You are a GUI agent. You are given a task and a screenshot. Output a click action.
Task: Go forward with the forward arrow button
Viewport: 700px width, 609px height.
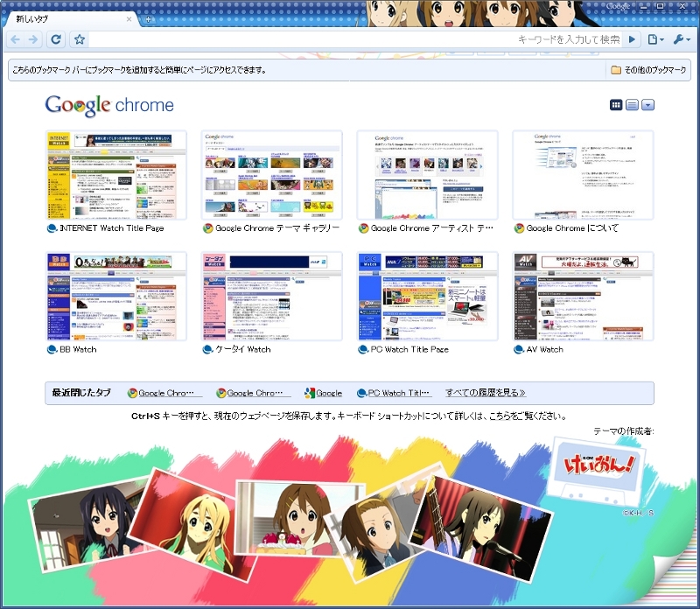click(33, 39)
